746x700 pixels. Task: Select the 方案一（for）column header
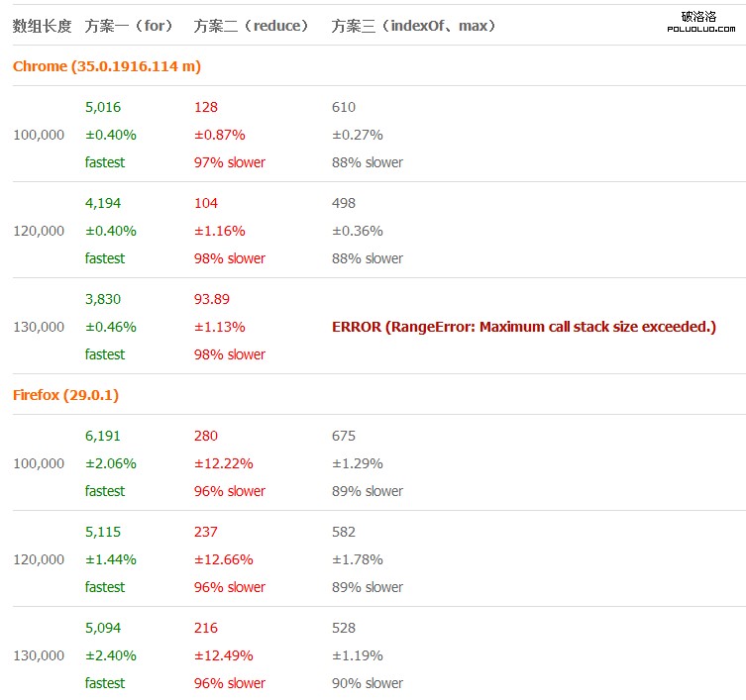129,26
